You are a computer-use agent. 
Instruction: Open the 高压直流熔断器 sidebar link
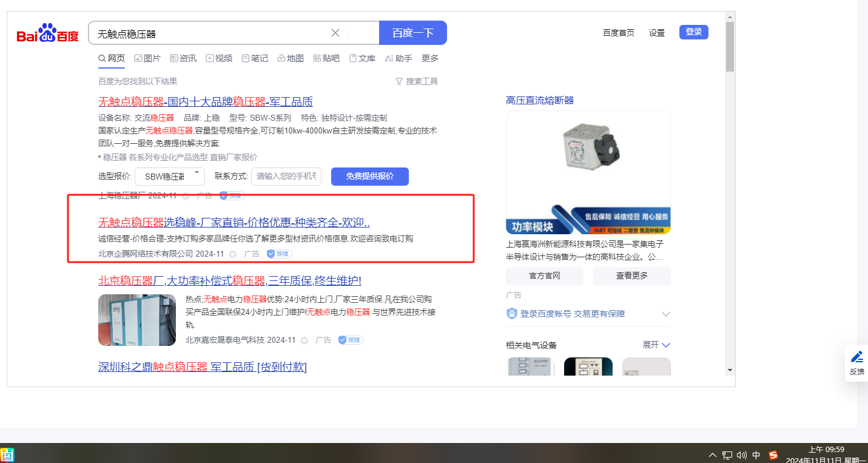tap(540, 100)
